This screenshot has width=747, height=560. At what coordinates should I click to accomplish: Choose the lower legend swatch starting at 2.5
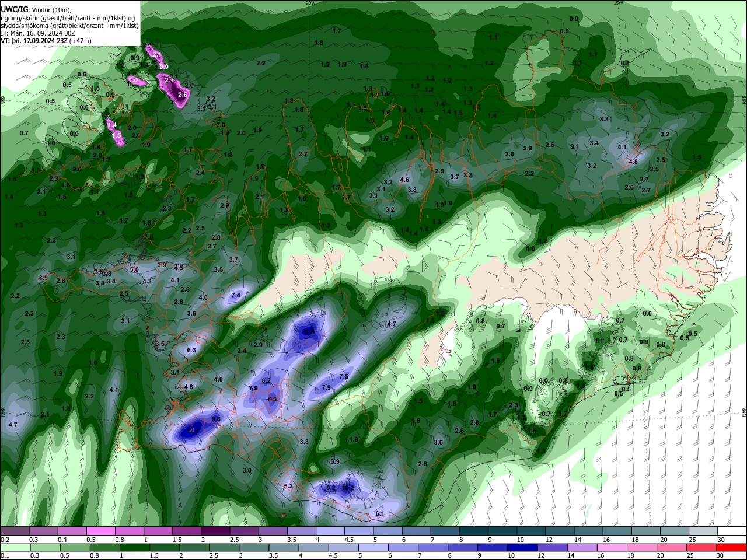[224, 547]
